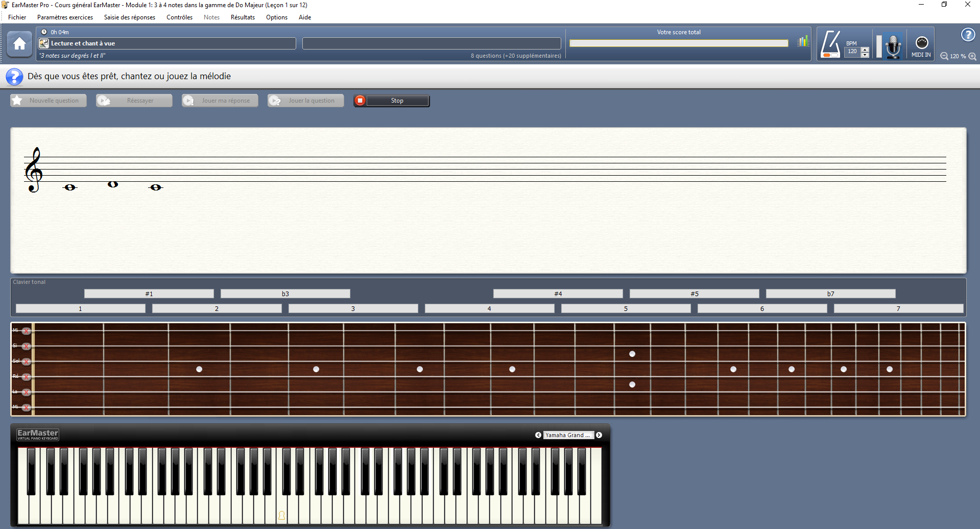This screenshot has height=529, width=980.
Task: Click the 0h 04m elapsed time
Action: 60,32
